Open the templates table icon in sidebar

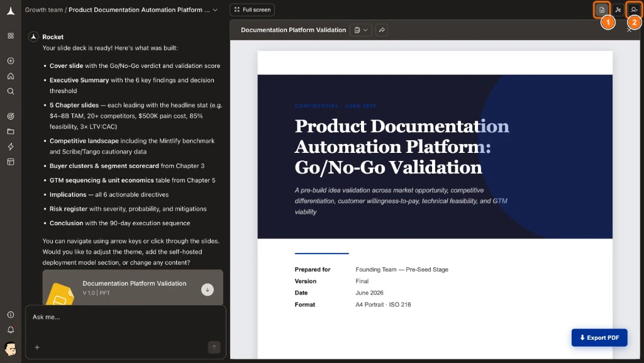point(10,161)
